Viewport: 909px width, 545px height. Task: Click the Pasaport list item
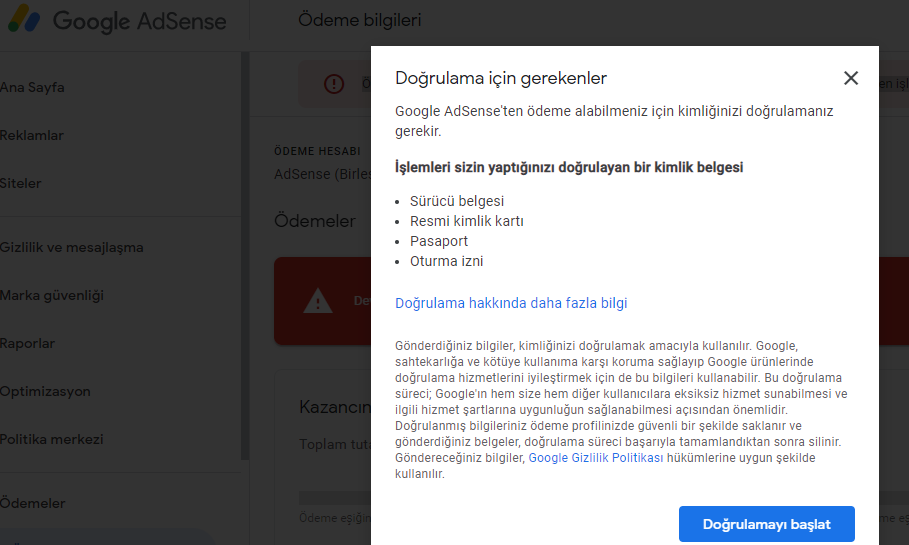439,241
